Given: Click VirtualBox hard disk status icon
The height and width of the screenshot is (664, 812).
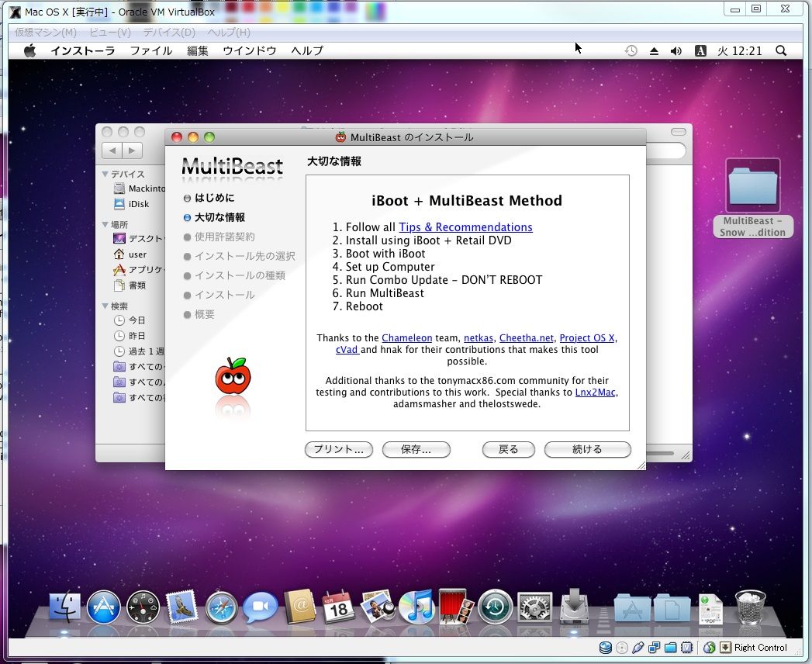Looking at the screenshot, I should [x=606, y=648].
